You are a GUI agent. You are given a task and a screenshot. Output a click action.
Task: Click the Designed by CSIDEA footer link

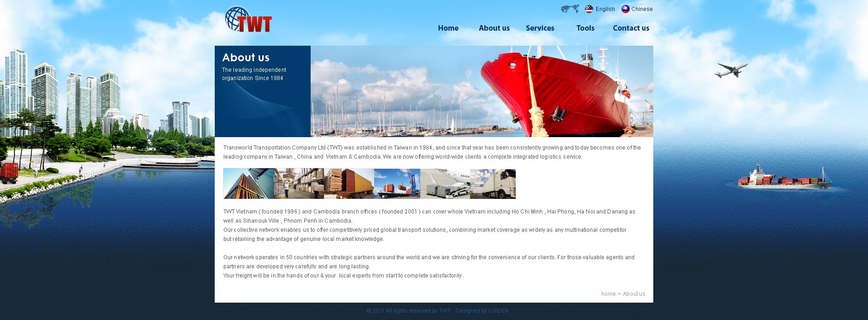[482, 311]
